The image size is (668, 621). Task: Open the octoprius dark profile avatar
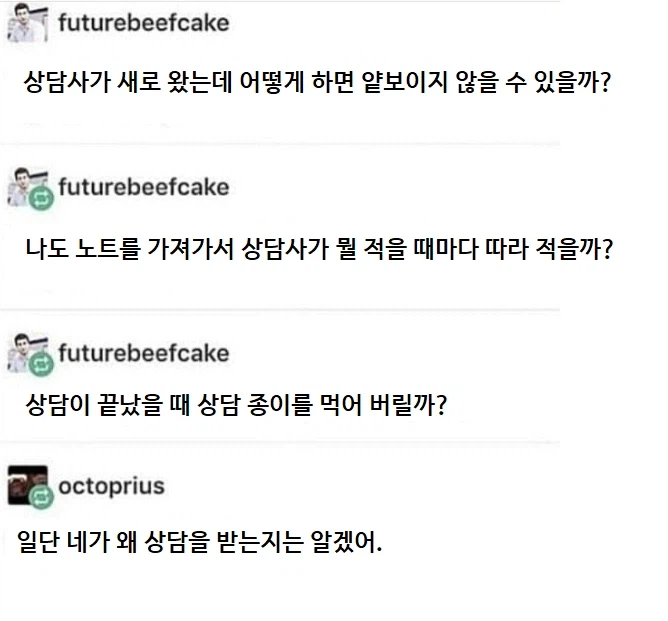[x=22, y=484]
